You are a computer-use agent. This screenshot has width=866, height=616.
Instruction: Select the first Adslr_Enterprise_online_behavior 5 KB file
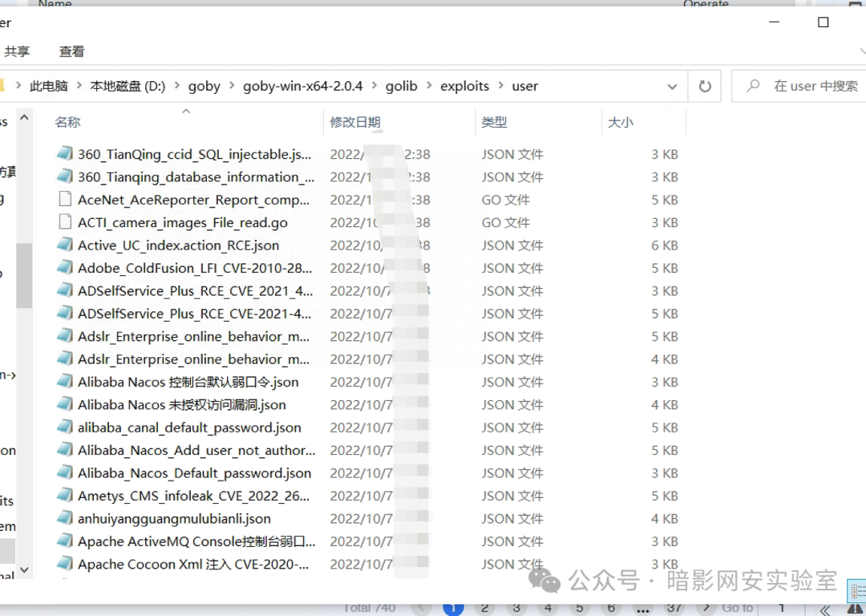pyautogui.click(x=193, y=336)
